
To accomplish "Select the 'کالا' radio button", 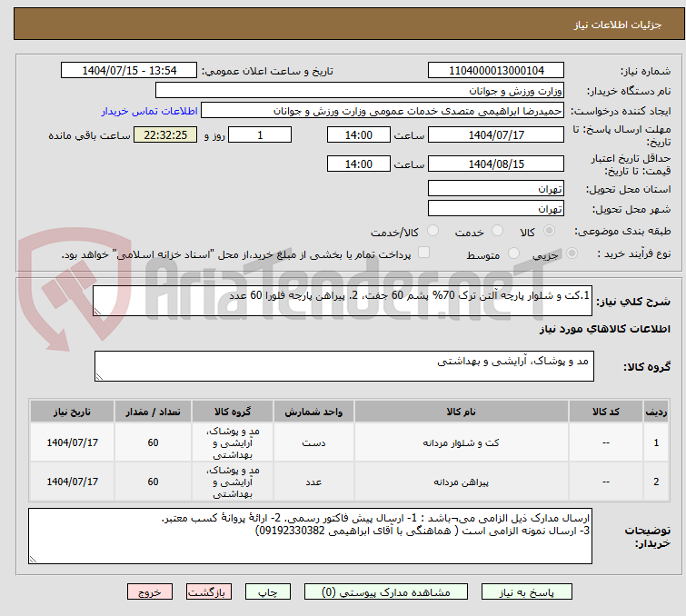I will tap(549, 231).
